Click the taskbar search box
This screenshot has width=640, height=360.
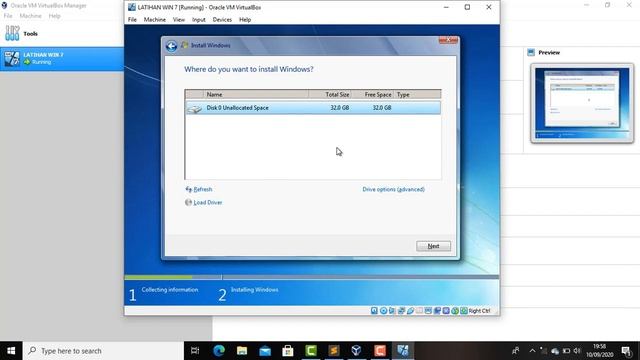[103, 351]
